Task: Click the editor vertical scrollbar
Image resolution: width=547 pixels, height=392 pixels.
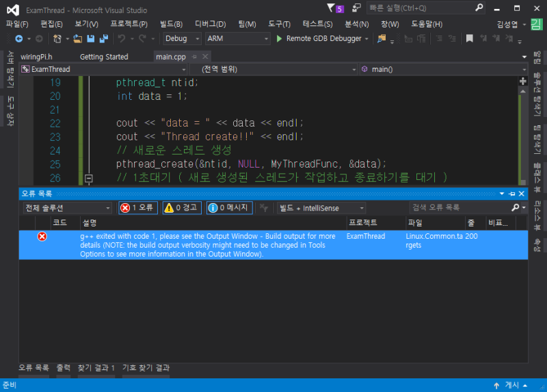Action: point(522,136)
